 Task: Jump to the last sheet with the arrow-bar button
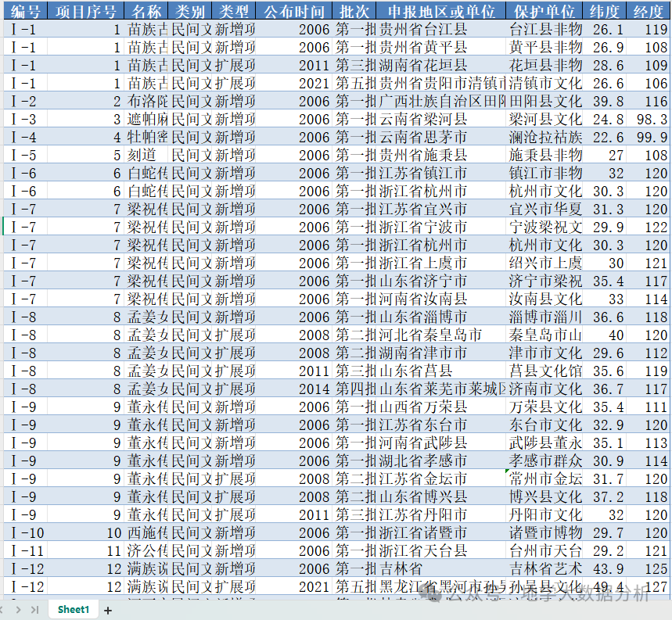tap(35, 610)
